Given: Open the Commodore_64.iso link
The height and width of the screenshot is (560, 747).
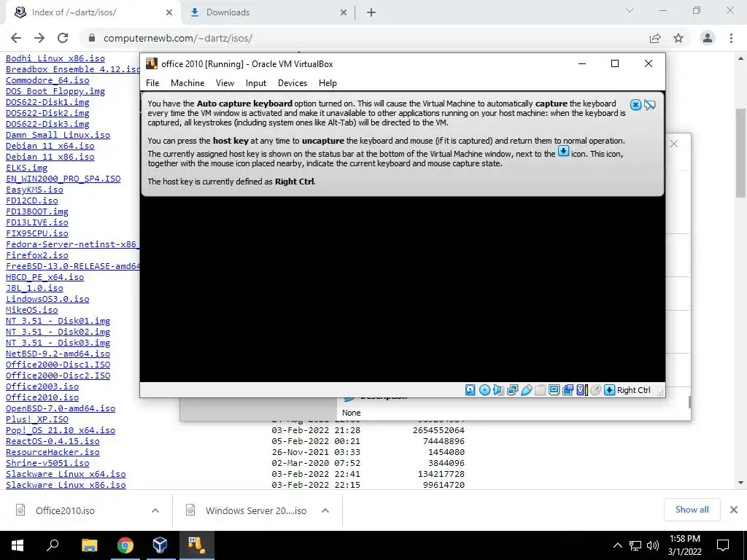Looking at the screenshot, I should (47, 80).
